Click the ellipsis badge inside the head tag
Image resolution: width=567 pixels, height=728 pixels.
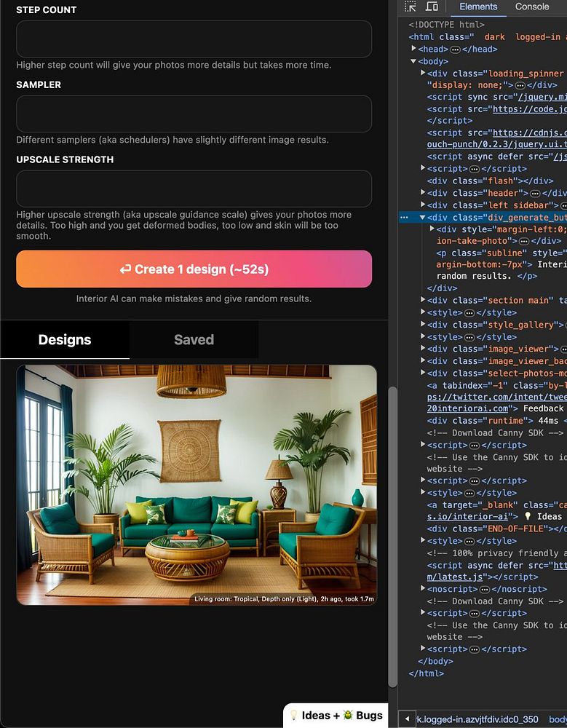455,50
